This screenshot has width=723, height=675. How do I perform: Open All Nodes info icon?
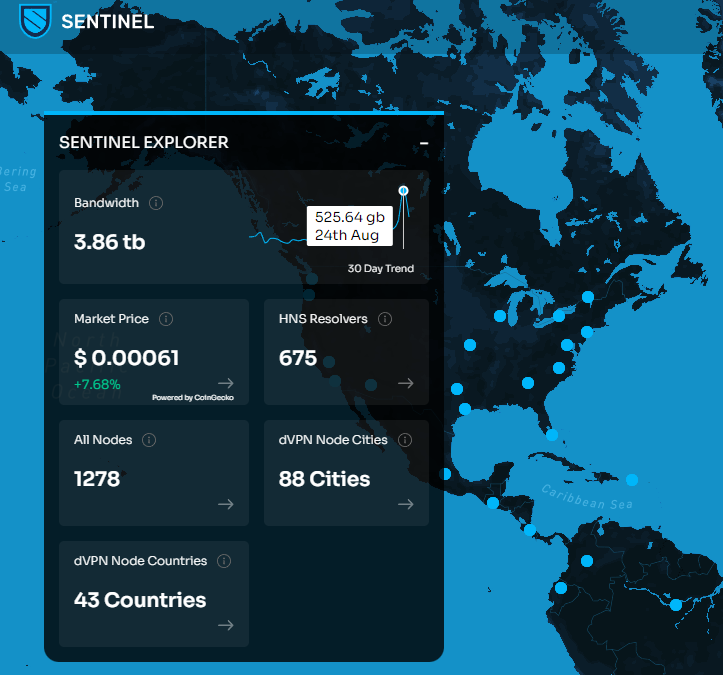[x=149, y=440]
